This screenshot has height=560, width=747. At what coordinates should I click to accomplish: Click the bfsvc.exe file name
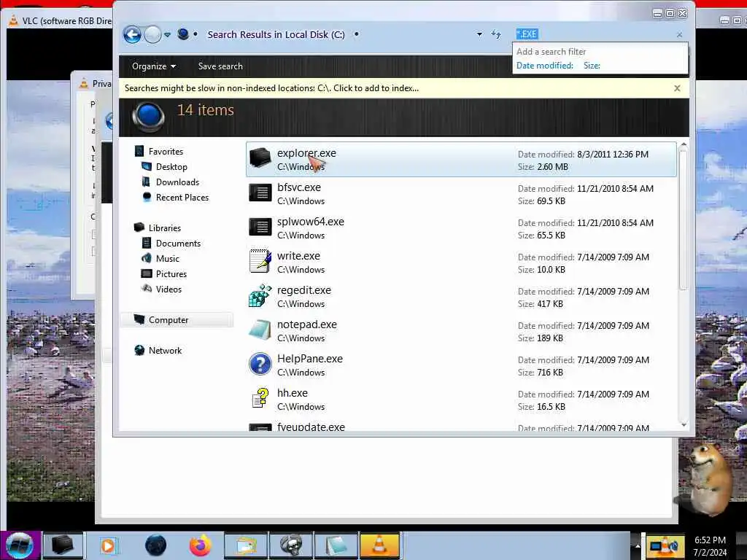298,187
